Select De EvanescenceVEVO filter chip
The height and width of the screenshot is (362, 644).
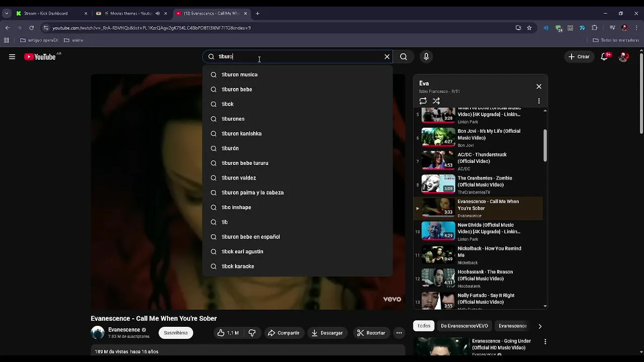(x=464, y=326)
